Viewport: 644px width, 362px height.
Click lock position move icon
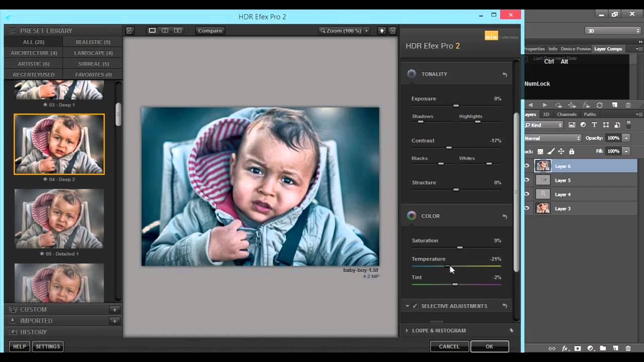tap(561, 151)
